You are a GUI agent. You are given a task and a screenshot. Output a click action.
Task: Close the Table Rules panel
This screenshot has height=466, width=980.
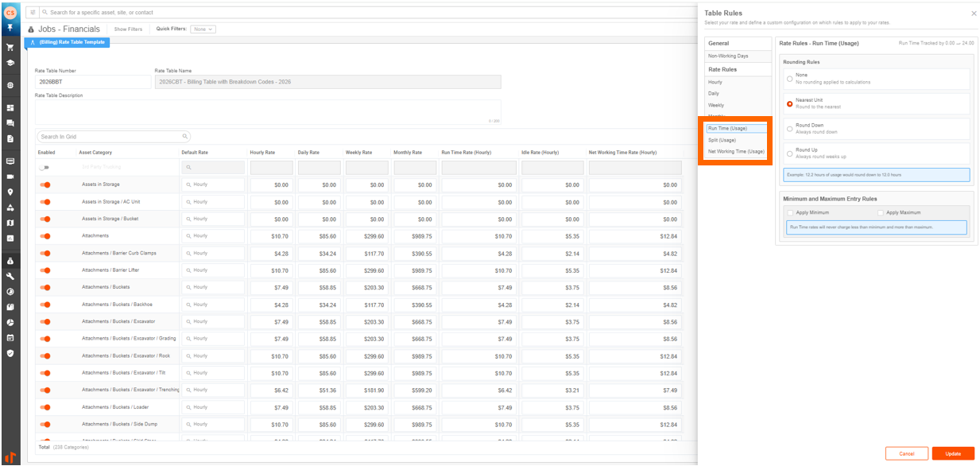click(x=974, y=14)
